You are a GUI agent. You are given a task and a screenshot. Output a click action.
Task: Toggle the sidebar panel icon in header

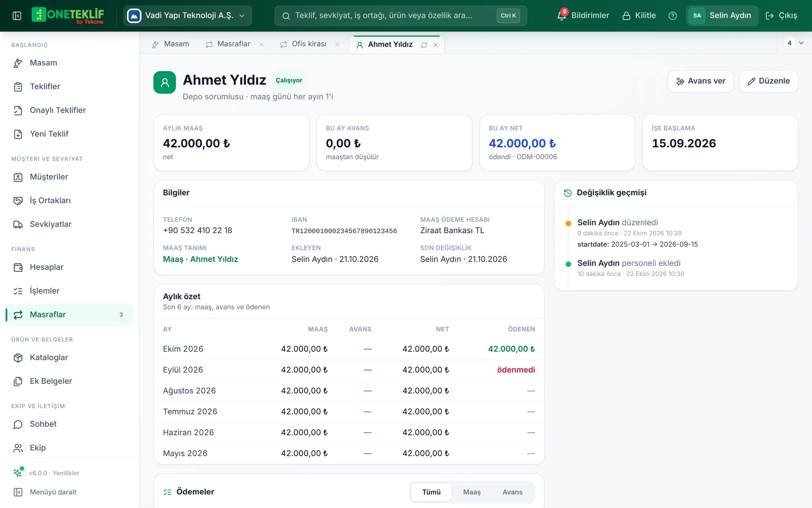[x=17, y=16]
